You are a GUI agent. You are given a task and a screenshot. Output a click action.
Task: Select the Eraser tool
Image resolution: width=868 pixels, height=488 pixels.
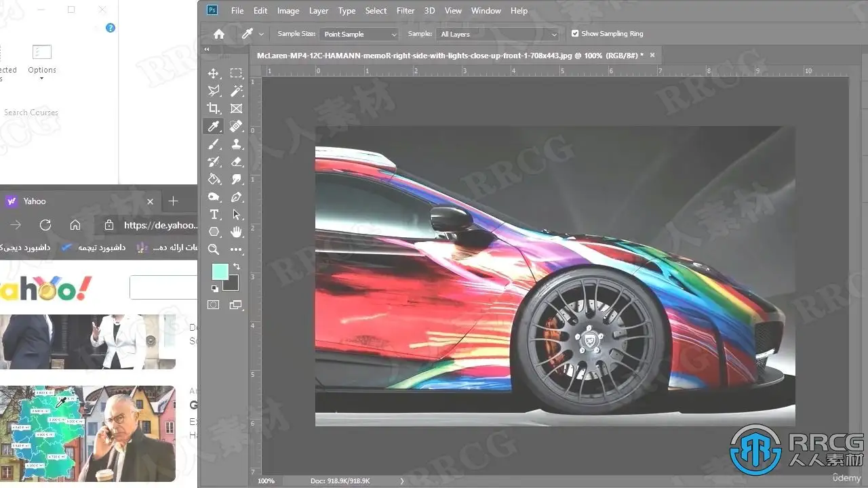point(236,161)
